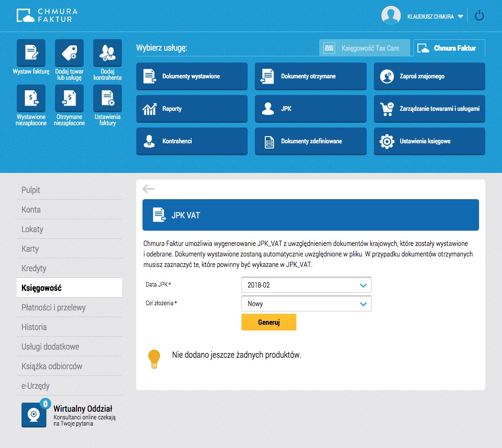Open the Otrzymane niezapłacone icon
The width and height of the screenshot is (502, 448).
[69, 98]
